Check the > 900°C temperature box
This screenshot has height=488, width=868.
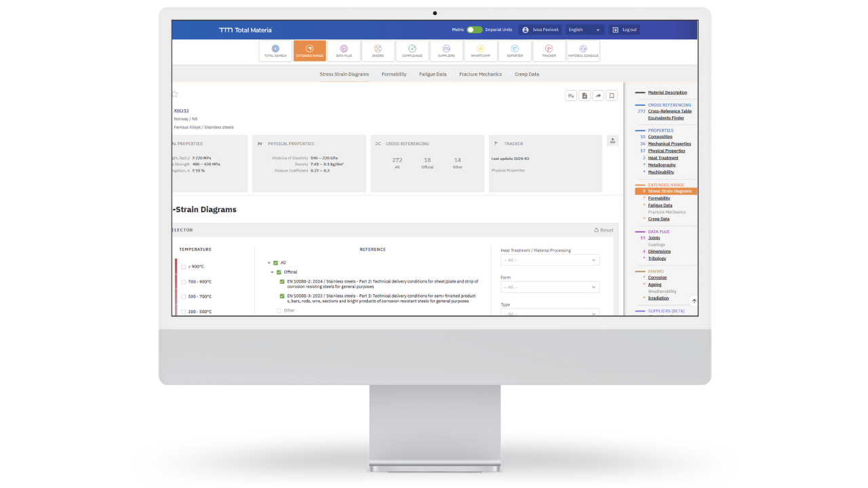[x=184, y=267]
